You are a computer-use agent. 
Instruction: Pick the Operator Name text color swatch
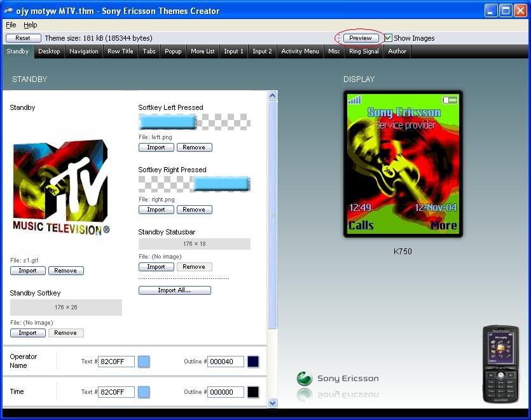click(x=144, y=362)
